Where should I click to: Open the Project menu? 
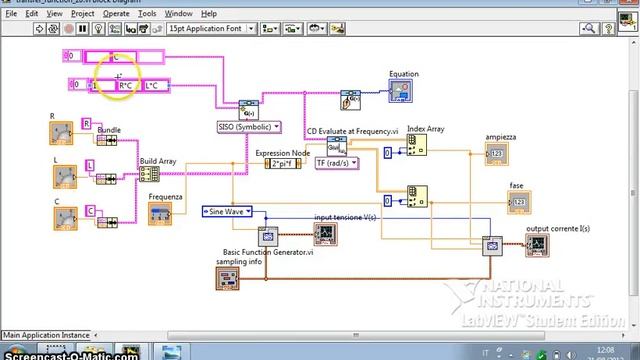coord(82,13)
